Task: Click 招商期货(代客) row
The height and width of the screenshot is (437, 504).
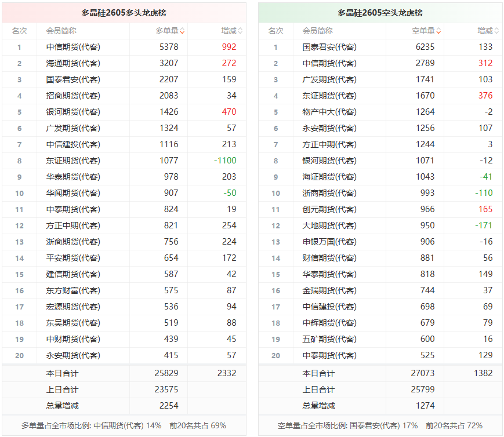Action: 124,96
